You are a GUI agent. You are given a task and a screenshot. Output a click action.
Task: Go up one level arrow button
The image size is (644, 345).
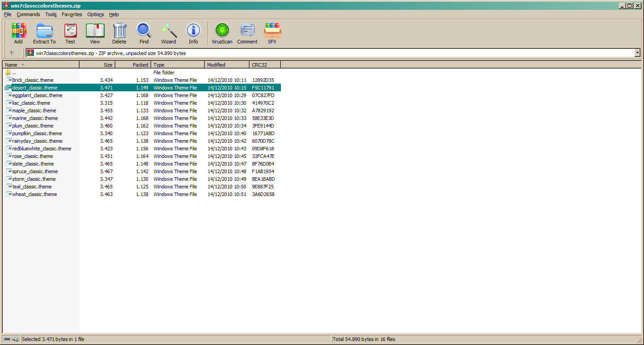12,53
